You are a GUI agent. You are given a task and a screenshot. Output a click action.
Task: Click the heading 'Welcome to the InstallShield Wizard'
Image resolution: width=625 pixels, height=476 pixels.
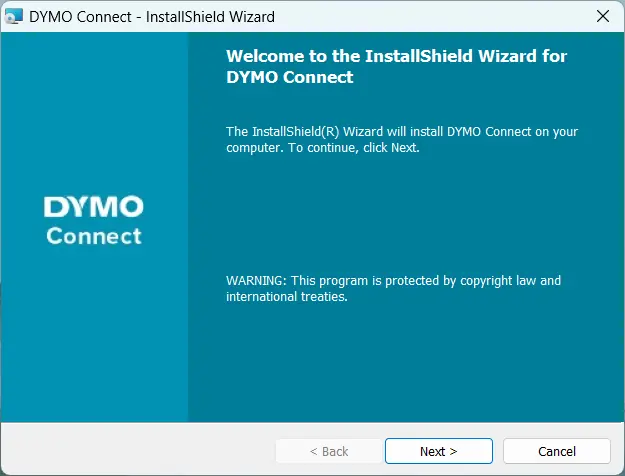click(x=396, y=67)
